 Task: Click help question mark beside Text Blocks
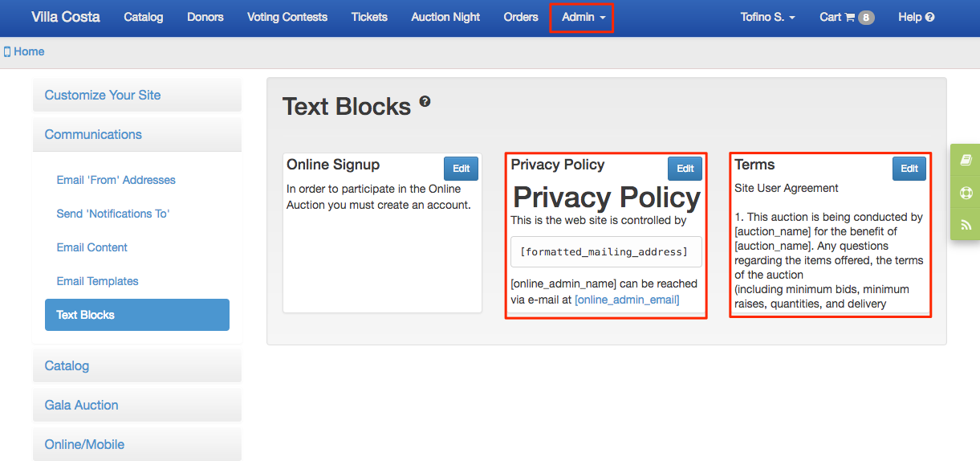425,102
